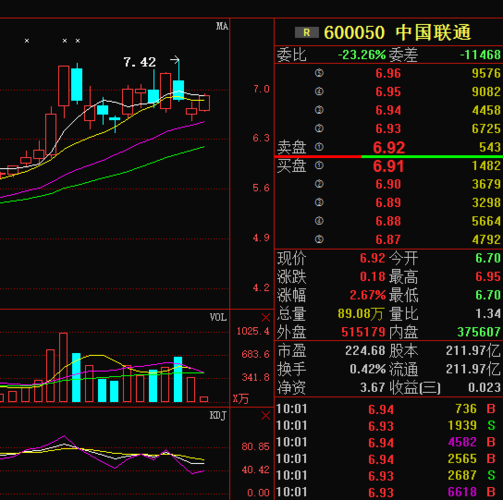Click the KDJ label on the indicator chart
The height and width of the screenshot is (500, 503).
click(218, 415)
